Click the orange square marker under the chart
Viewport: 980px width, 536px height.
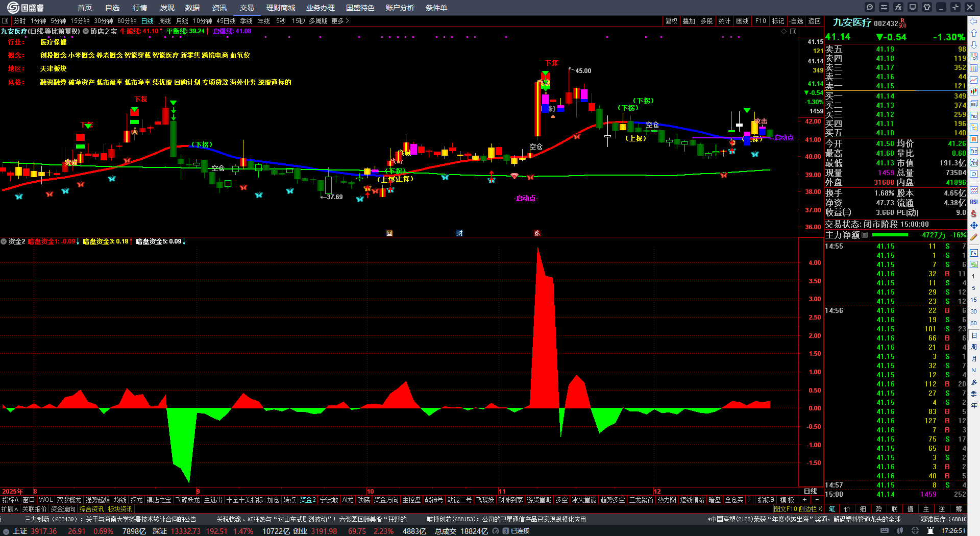(x=389, y=233)
